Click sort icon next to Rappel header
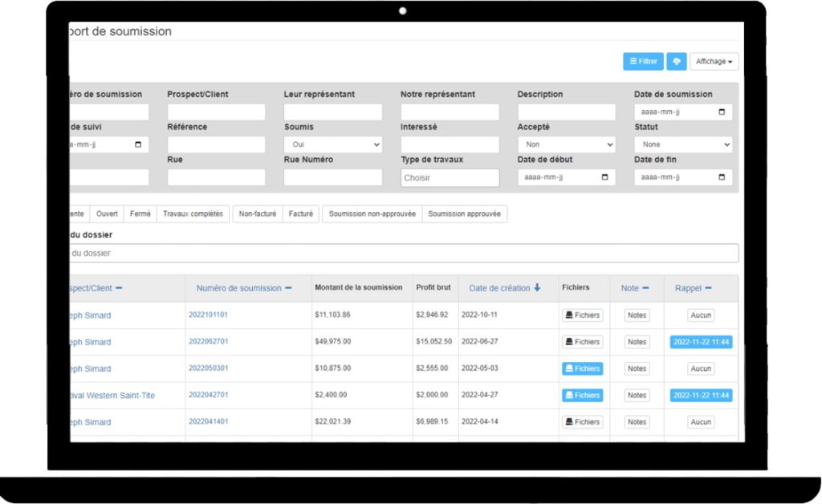822x504 pixels. point(708,288)
